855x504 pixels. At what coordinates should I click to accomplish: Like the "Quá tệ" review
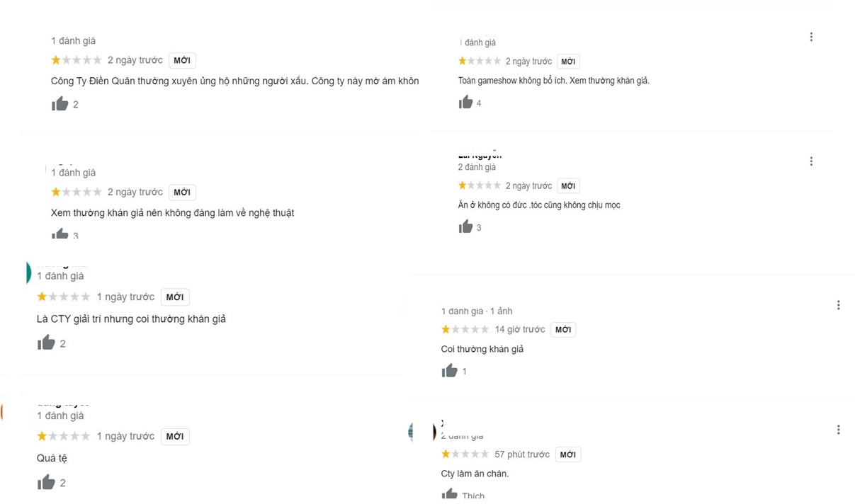click(46, 483)
